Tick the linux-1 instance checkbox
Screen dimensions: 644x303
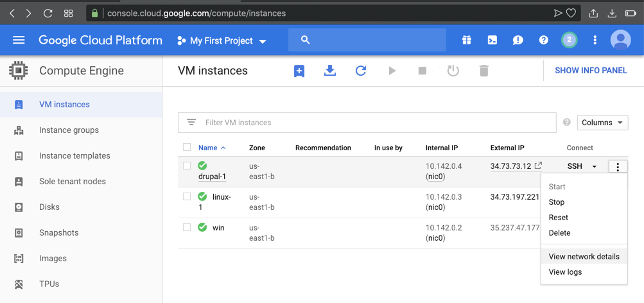pos(187,196)
